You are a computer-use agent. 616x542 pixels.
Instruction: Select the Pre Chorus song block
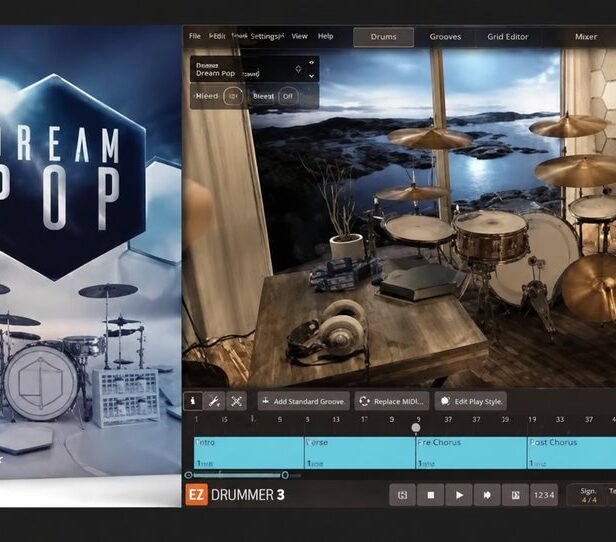[x=471, y=453]
